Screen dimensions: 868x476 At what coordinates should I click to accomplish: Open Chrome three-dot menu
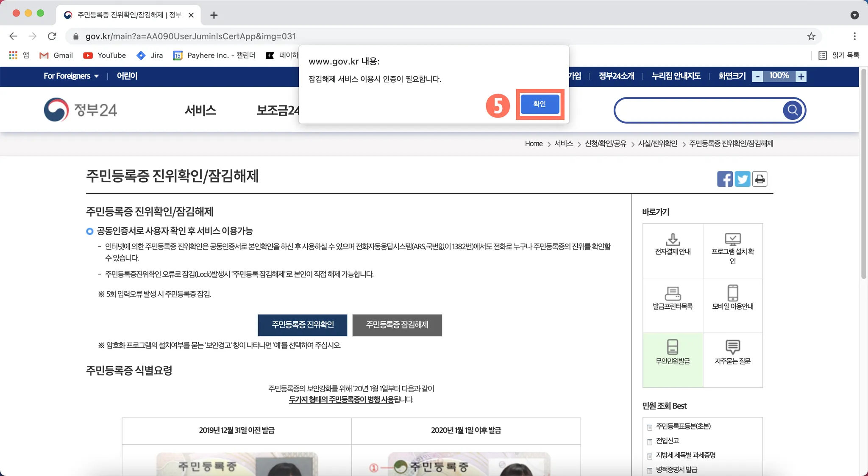pos(854,36)
